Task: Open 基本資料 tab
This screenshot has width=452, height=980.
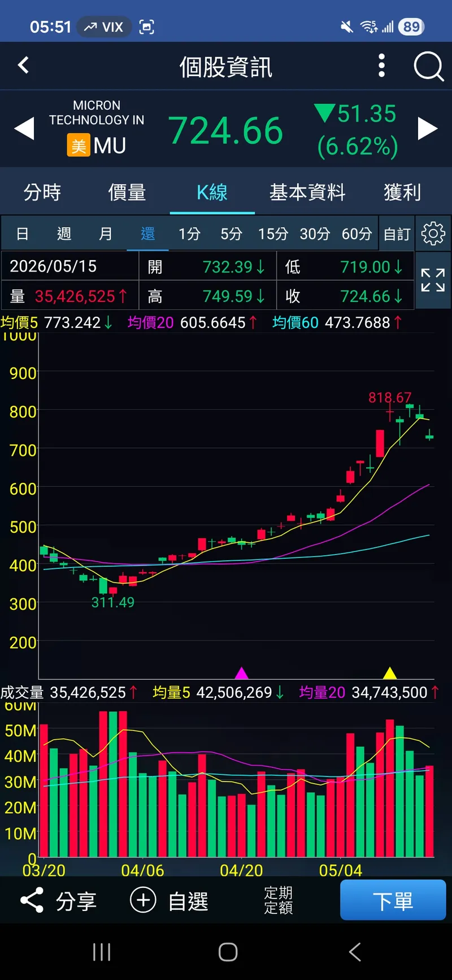Action: (307, 192)
